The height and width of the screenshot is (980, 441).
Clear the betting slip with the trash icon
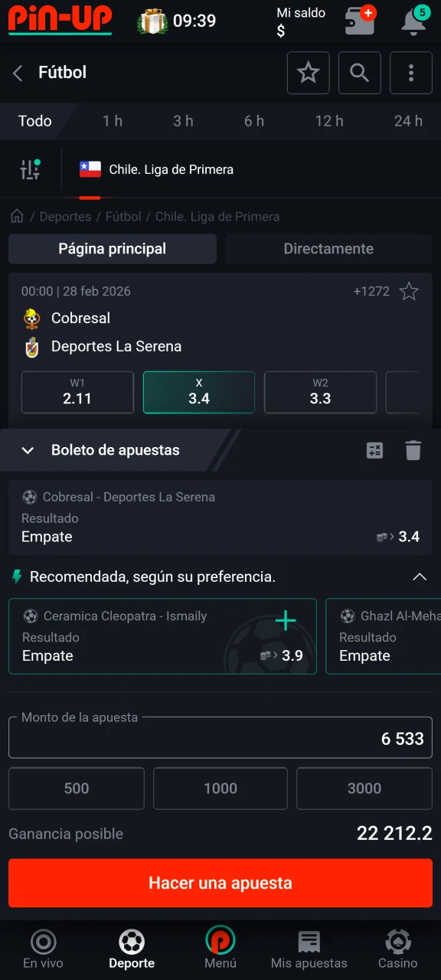[413, 450]
